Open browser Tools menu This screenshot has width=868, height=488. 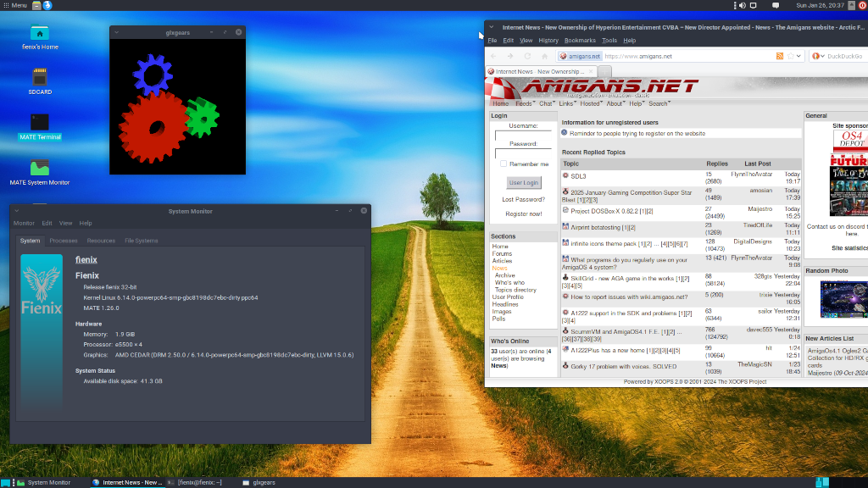pos(609,41)
